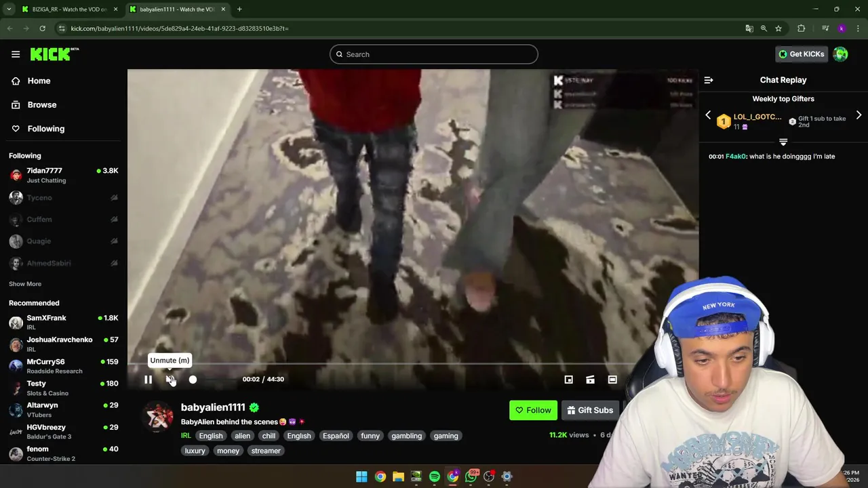Viewport: 868px width, 488px height.
Task: Open the hamburger sidebar menu
Action: 16,54
